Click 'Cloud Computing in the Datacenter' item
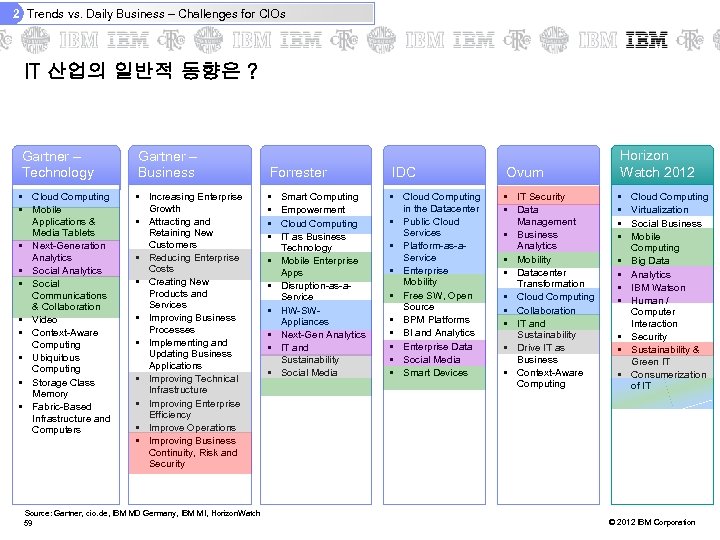This screenshot has height=540, width=720. tap(442, 202)
